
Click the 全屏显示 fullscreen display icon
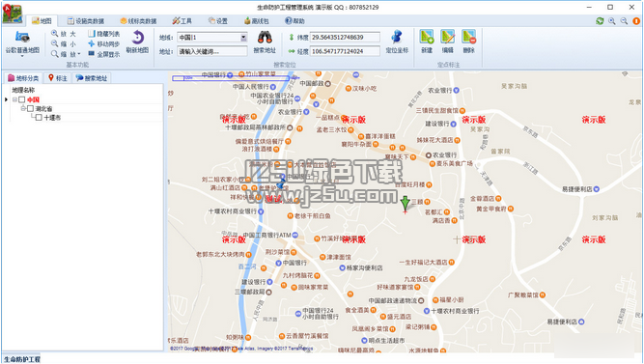(x=91, y=54)
